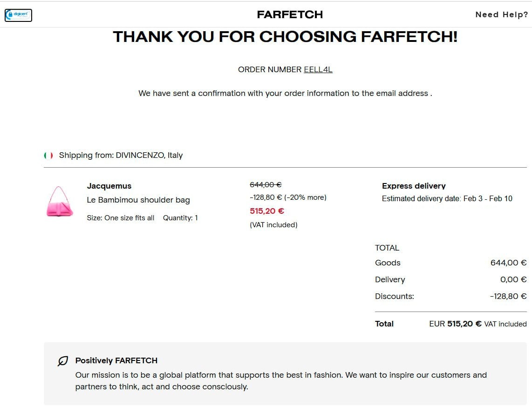
Task: Click the Thank You for Choosing FARFETCH heading
Action: (285, 37)
